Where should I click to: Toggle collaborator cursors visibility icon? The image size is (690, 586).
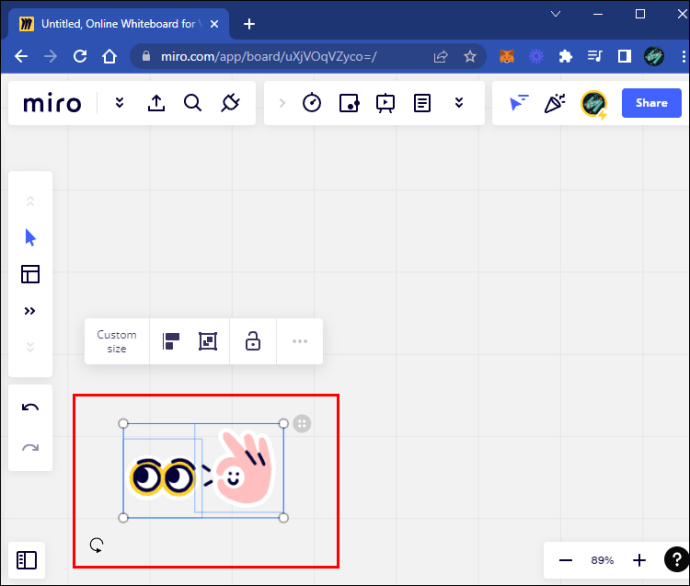[518, 103]
